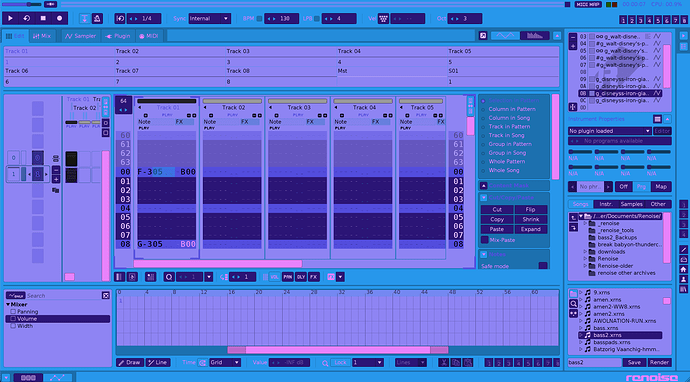Toggle the LPB checkbox
Image resolution: width=690 pixels, height=382 pixels.
(316, 18)
